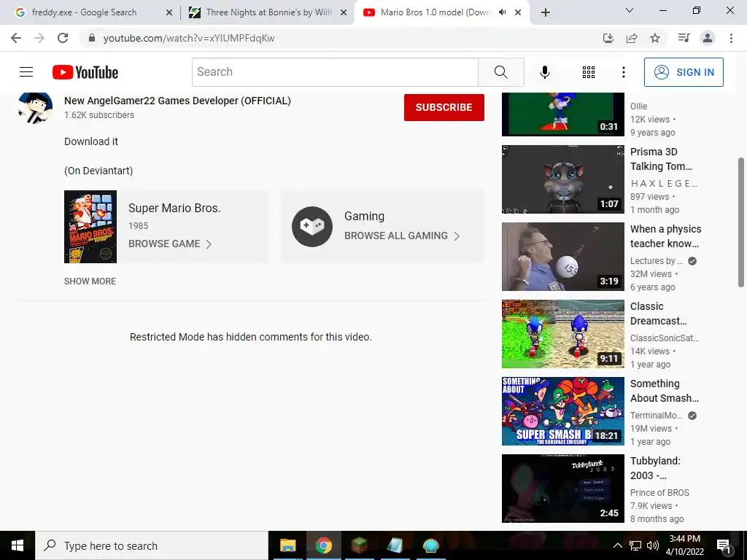Screen dimensions: 747x560
Task: Click the 'Something About Smash...' video title
Action: (x=664, y=391)
